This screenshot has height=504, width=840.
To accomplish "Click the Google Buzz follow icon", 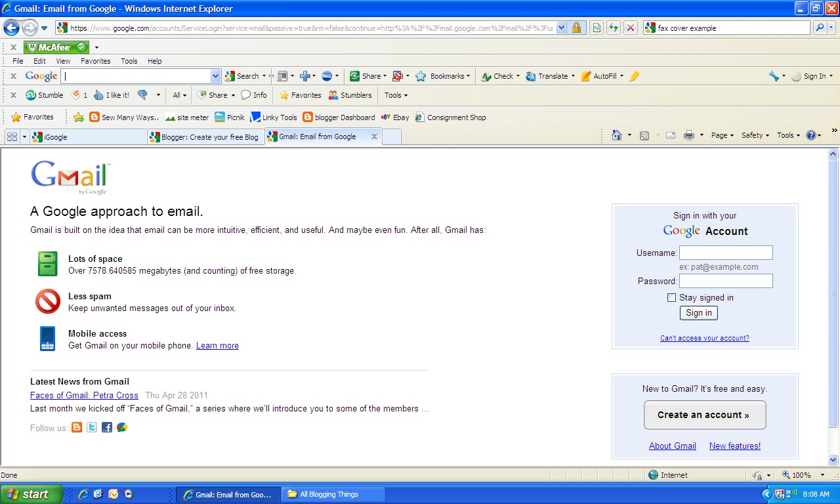I will (122, 427).
